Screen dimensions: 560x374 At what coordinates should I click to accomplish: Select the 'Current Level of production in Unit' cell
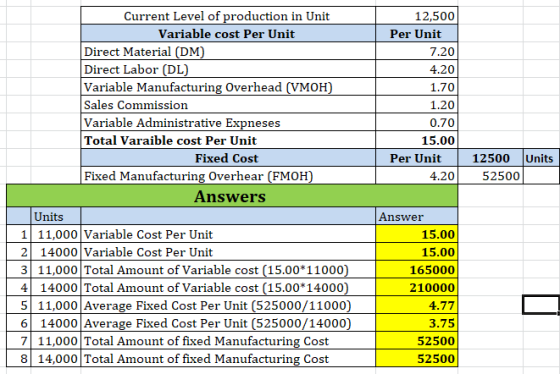coord(228,16)
